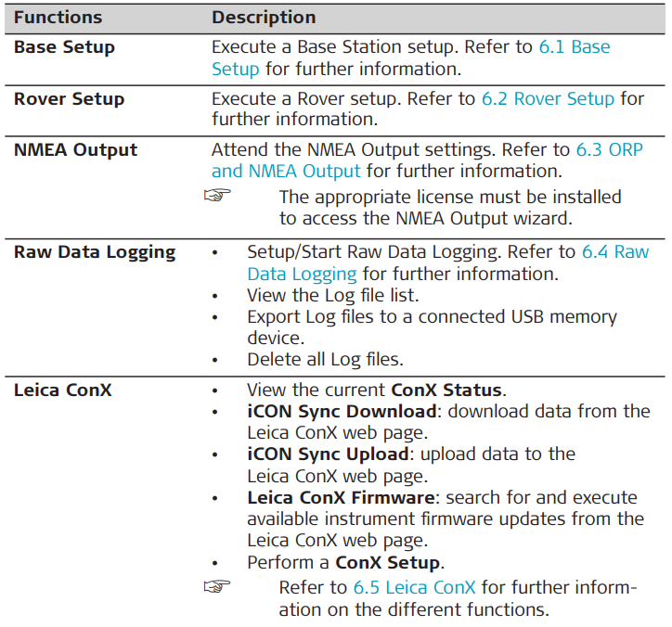
Task: Click the bold iCON Sync Upload text
Action: 328,454
